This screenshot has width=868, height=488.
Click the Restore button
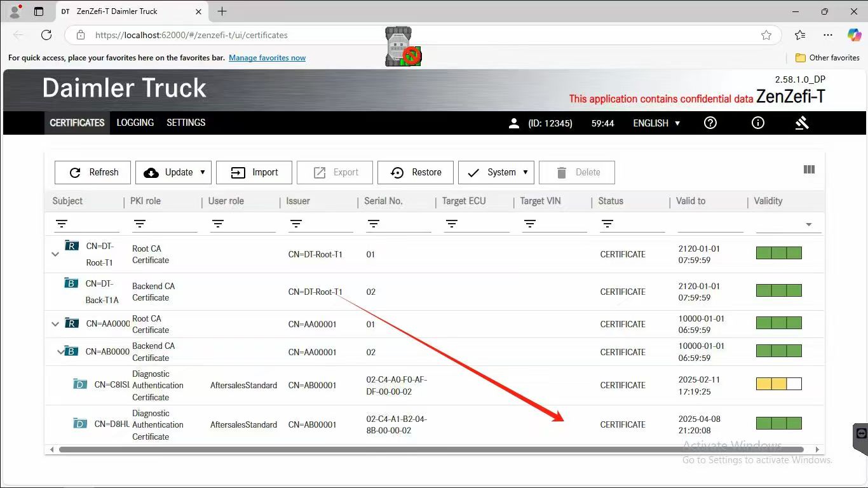tap(416, 172)
